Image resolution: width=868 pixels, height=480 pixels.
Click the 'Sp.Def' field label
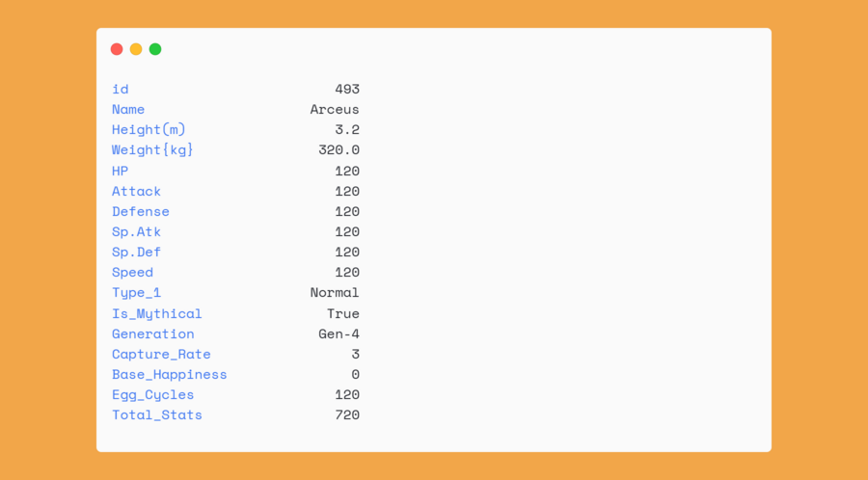136,252
